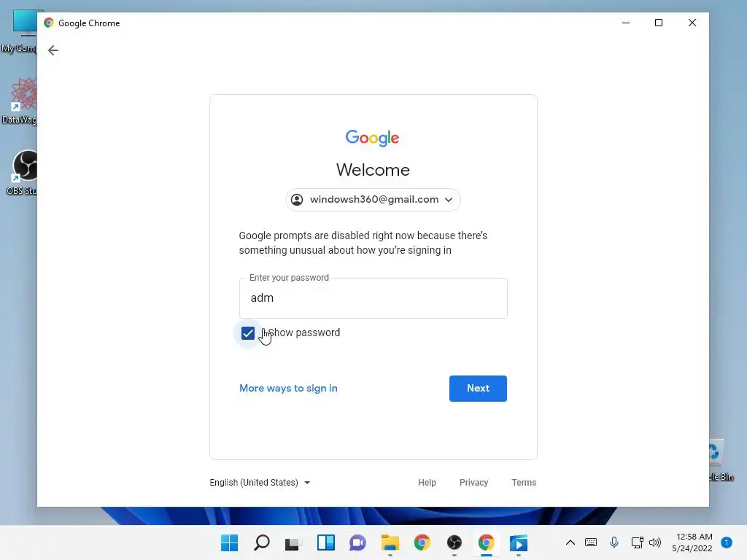Open Task View on the taskbar
The width and height of the screenshot is (747, 560).
click(x=293, y=542)
